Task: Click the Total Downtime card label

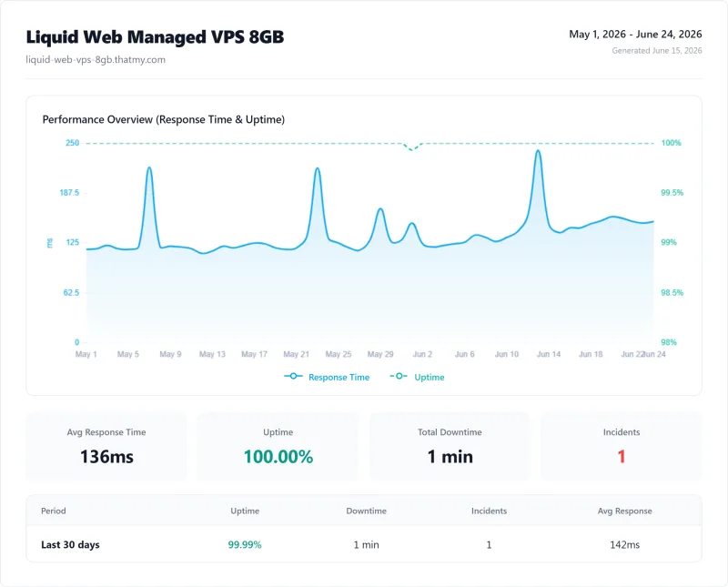Action: click(450, 432)
